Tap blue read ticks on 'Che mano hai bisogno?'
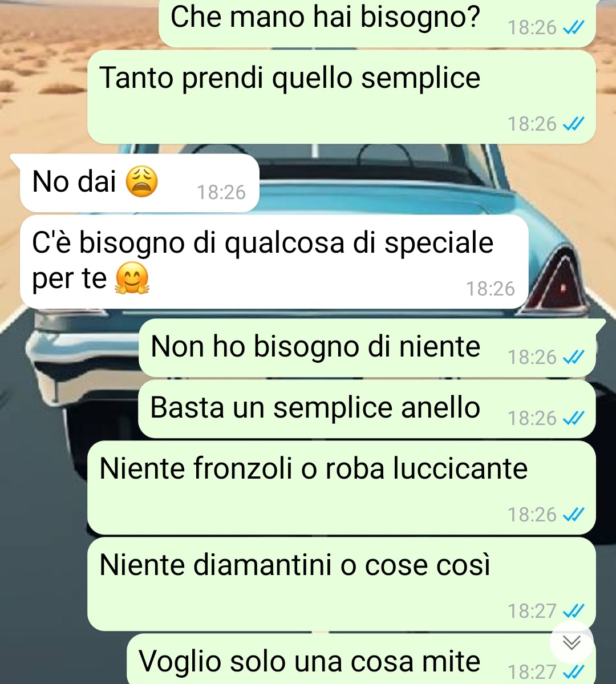This screenshot has width=616, height=684. point(573,28)
